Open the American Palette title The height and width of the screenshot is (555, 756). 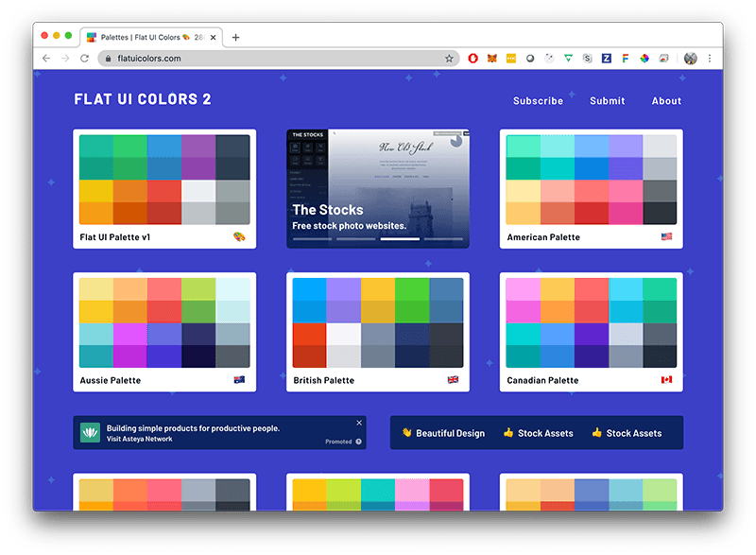(x=543, y=237)
